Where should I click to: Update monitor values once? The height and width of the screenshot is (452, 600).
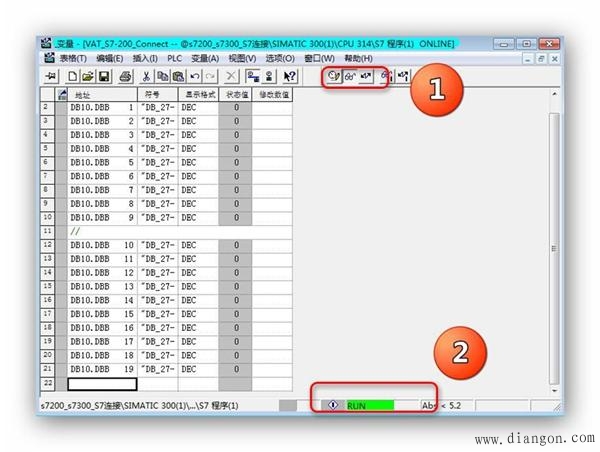387,76
